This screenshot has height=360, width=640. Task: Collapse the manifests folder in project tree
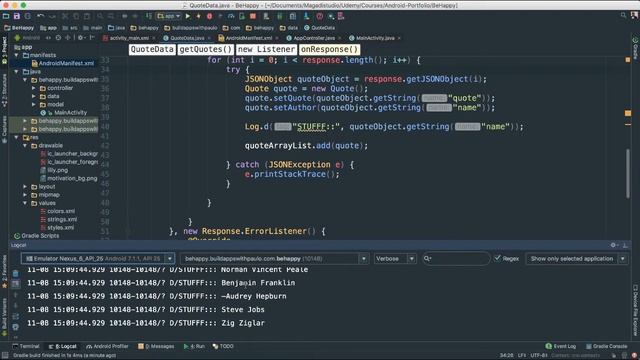point(16,55)
